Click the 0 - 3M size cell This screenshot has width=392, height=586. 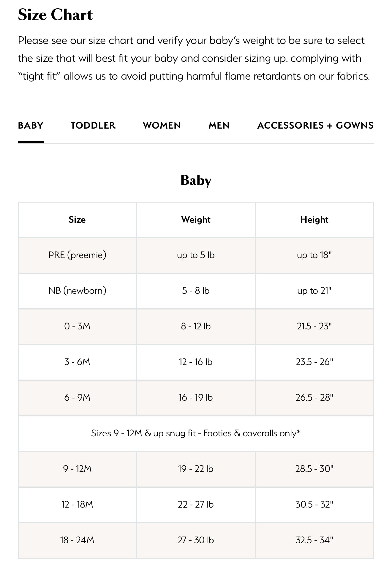click(x=77, y=326)
